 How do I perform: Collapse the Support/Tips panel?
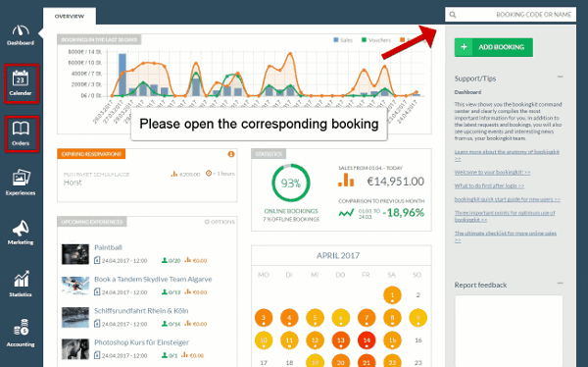561,77
